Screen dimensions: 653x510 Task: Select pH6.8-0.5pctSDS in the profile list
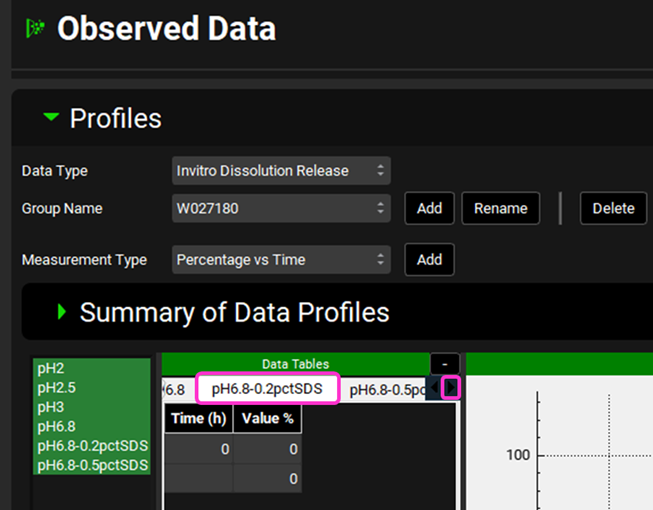click(x=92, y=465)
